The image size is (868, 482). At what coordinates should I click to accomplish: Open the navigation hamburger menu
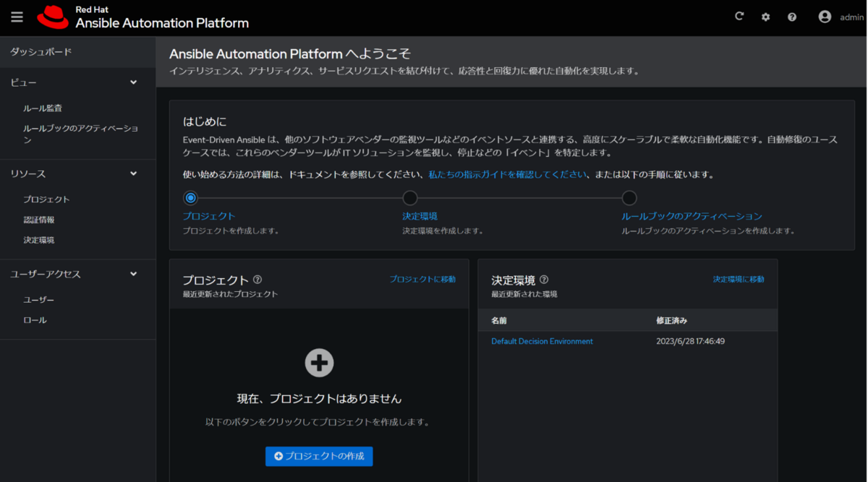click(17, 17)
